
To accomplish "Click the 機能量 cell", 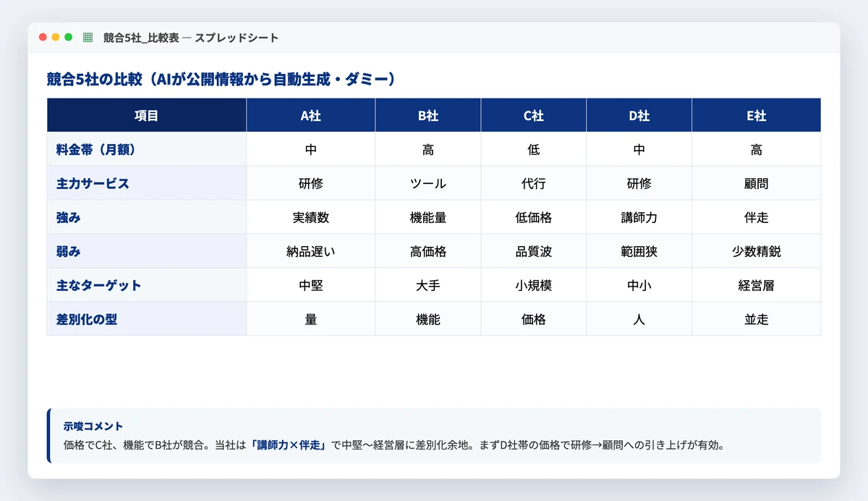I will 428,217.
